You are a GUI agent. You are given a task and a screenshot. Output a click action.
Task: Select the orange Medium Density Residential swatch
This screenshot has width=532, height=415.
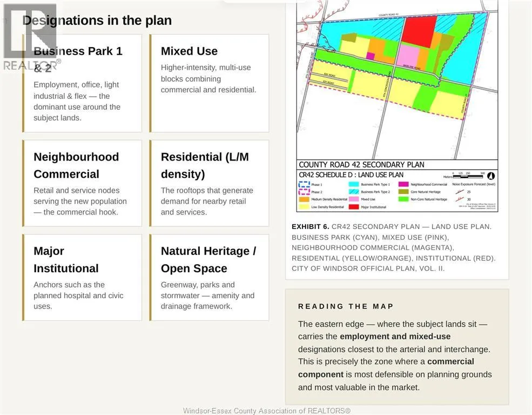[304, 199]
